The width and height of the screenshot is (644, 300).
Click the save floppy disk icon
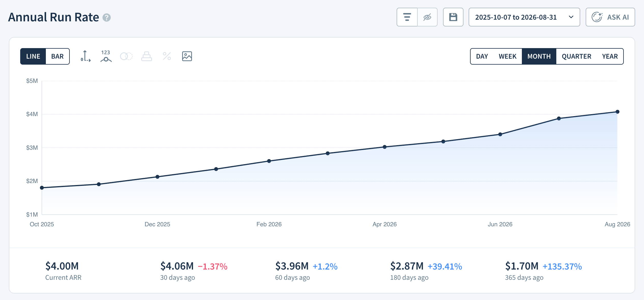453,17
